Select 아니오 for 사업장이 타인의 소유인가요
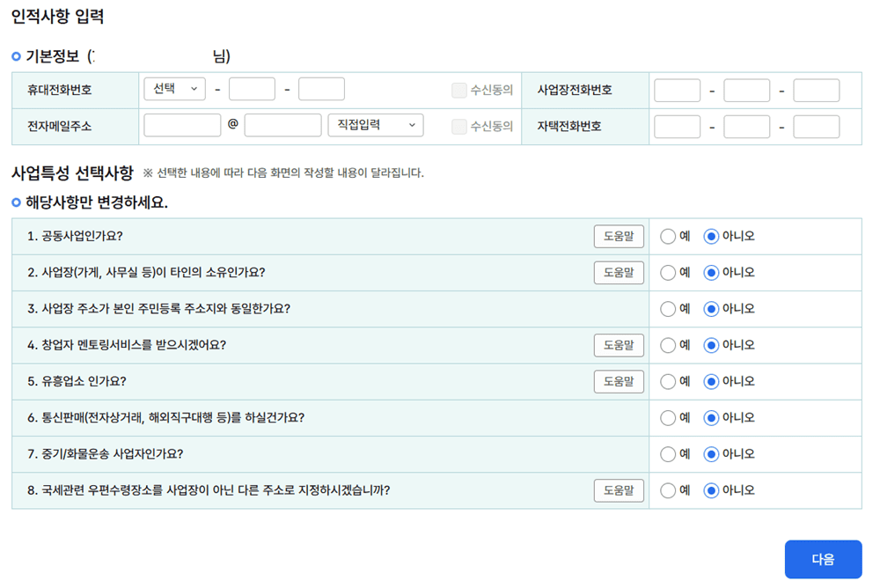The height and width of the screenshot is (588, 880). pos(711,273)
